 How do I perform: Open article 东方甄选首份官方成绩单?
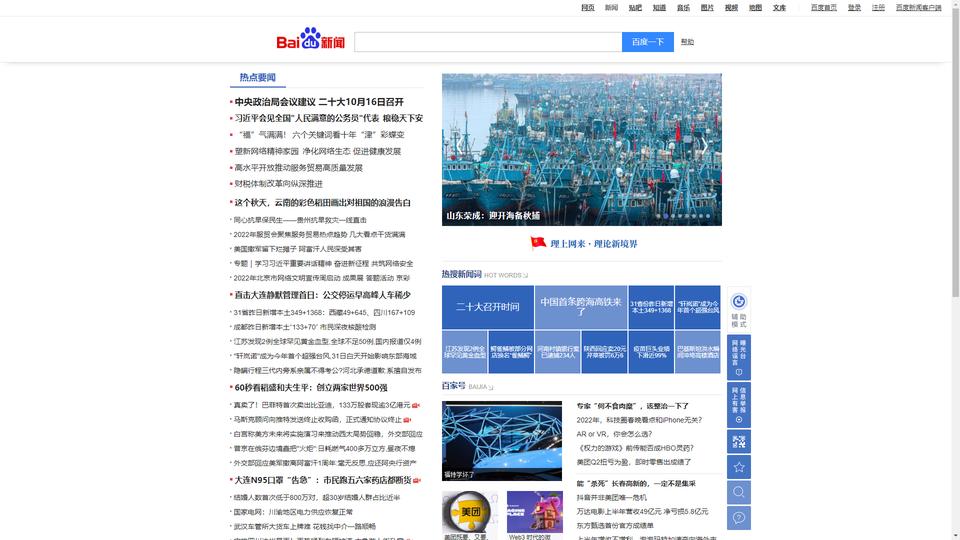[x=615, y=525]
